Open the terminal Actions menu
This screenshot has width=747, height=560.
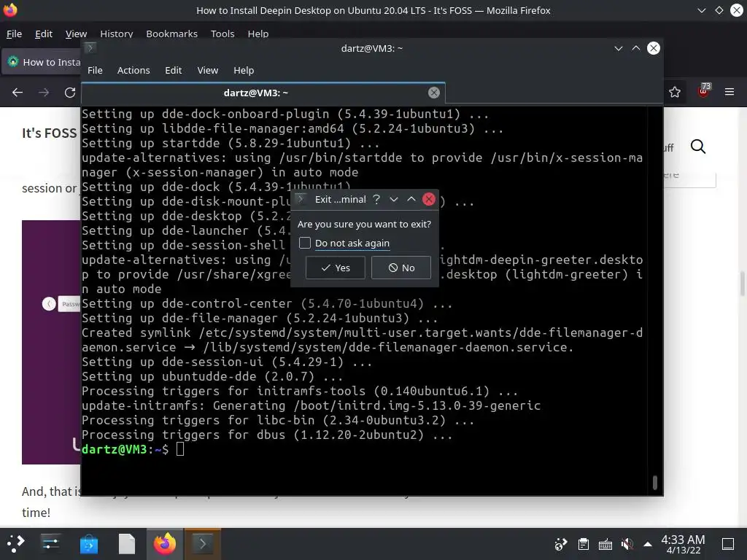[133, 70]
